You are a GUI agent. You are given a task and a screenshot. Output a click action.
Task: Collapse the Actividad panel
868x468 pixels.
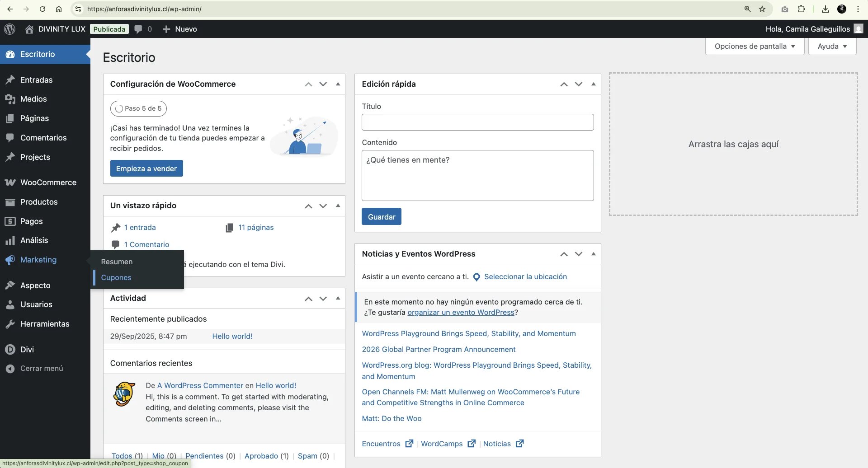338,298
